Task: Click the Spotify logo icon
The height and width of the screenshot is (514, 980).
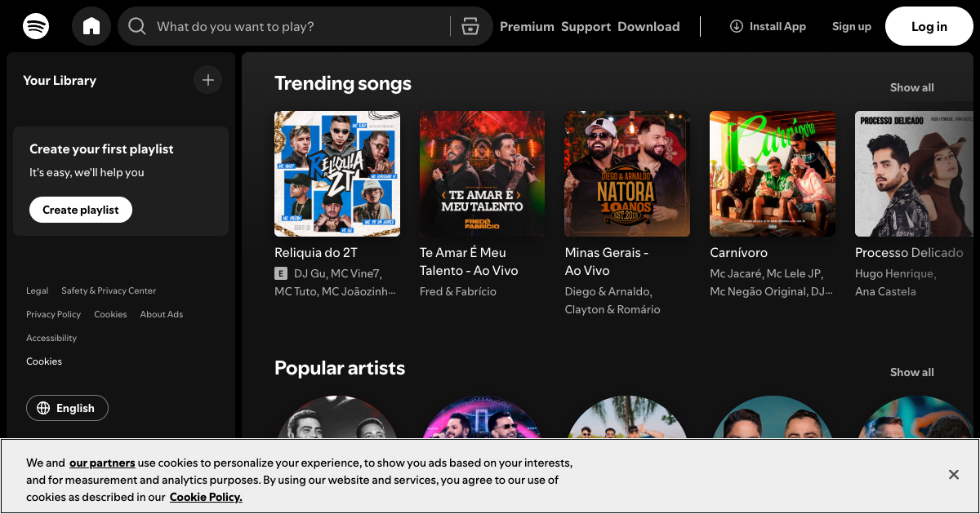Action: (36, 26)
